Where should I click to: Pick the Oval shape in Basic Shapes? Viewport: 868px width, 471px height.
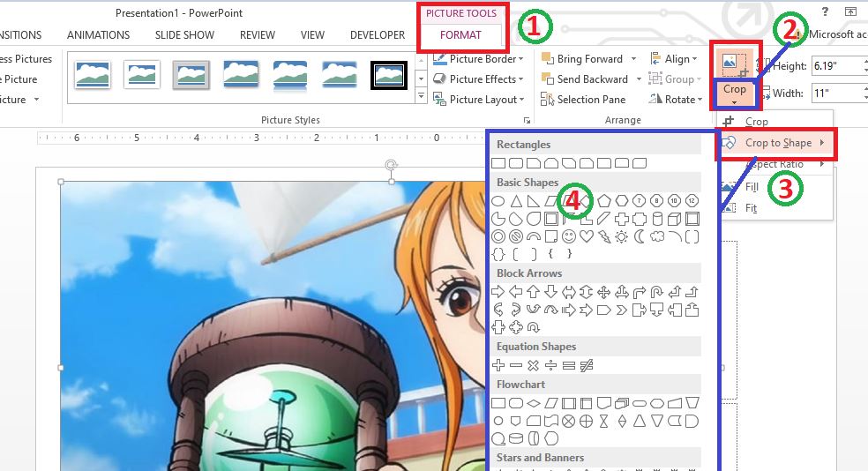(498, 201)
